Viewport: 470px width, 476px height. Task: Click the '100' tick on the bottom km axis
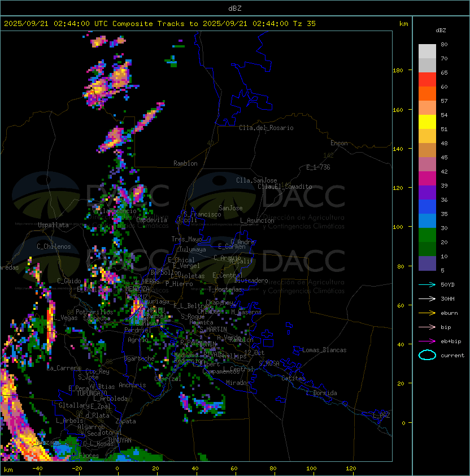tap(311, 469)
